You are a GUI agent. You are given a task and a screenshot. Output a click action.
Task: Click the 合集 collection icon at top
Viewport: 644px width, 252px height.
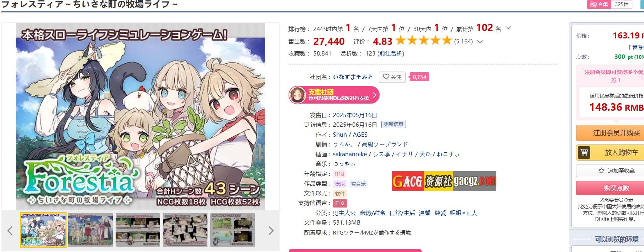[593, 4]
